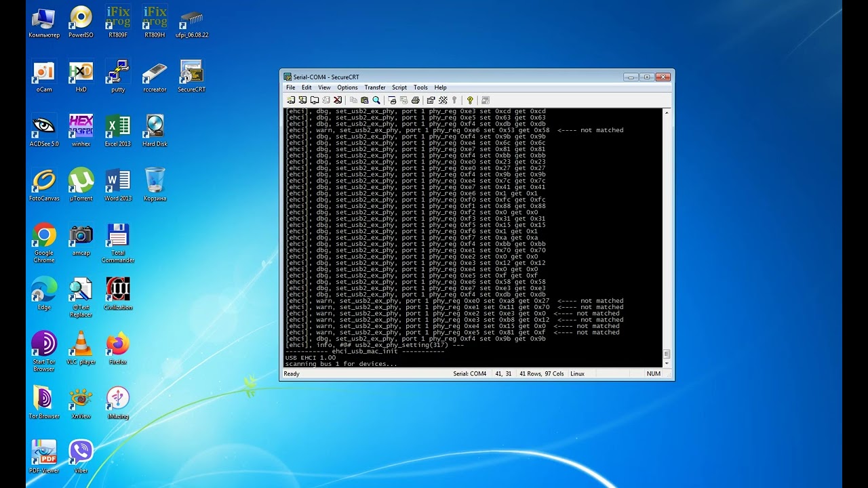868x488 pixels.
Task: Select the Viber desktop icon
Action: tap(81, 457)
